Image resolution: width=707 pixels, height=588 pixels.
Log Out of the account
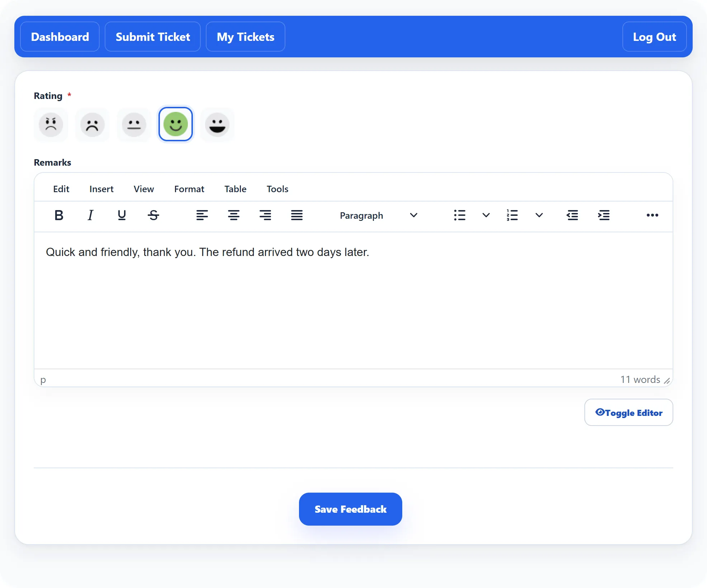coord(655,37)
